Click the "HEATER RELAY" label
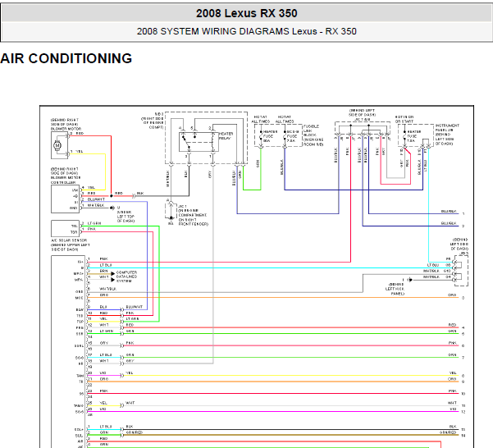The image size is (493, 448). pos(226,136)
